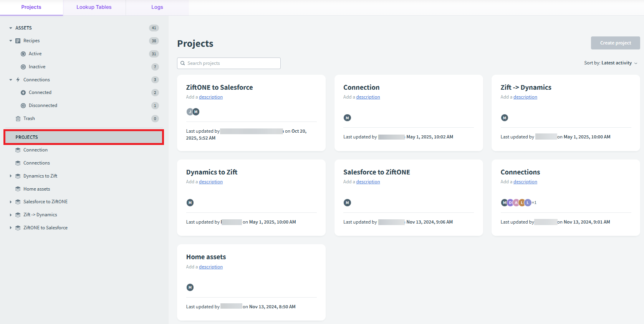This screenshot has height=324, width=644.
Task: Click the M avatar on Home assets card
Action: [x=190, y=287]
